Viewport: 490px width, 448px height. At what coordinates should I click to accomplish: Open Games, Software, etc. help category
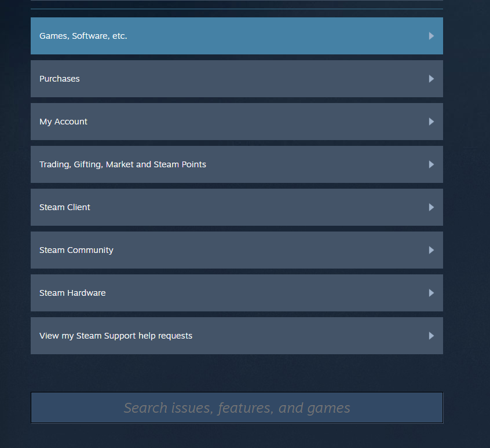click(236, 36)
